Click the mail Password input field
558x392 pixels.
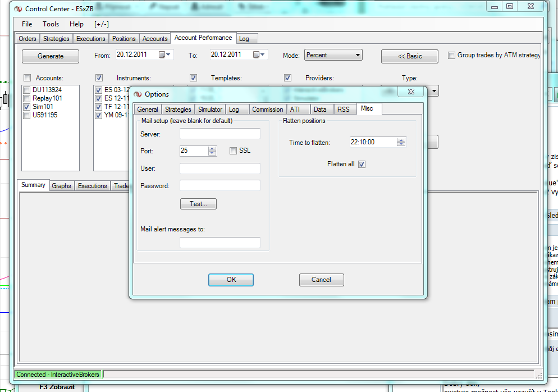pyautogui.click(x=220, y=185)
